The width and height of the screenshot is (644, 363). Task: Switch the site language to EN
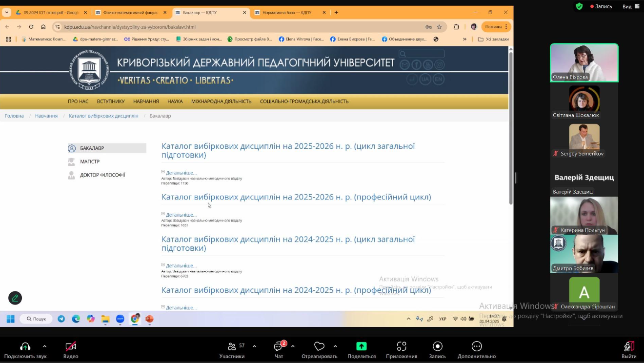[x=439, y=79]
